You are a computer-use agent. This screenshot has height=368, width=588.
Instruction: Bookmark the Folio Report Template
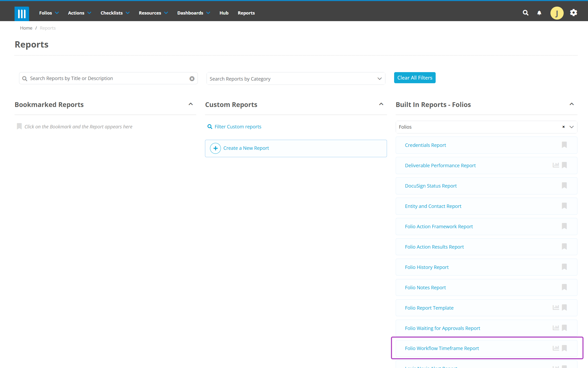(564, 308)
